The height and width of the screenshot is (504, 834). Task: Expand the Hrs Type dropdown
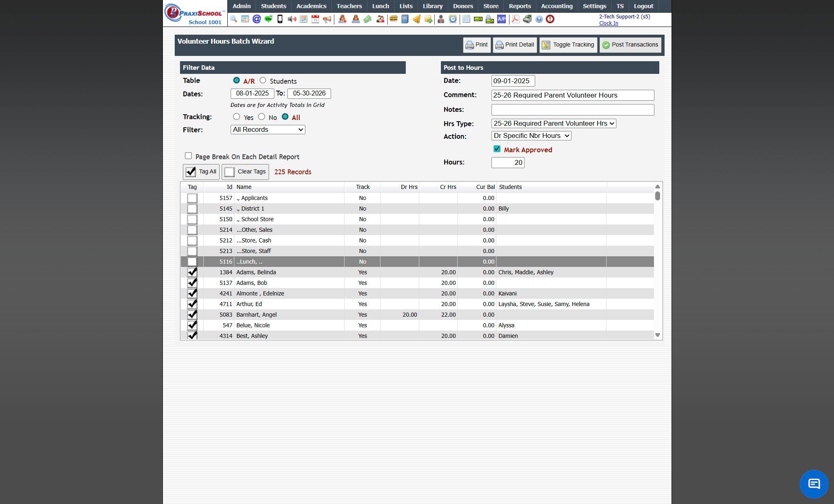tap(554, 123)
